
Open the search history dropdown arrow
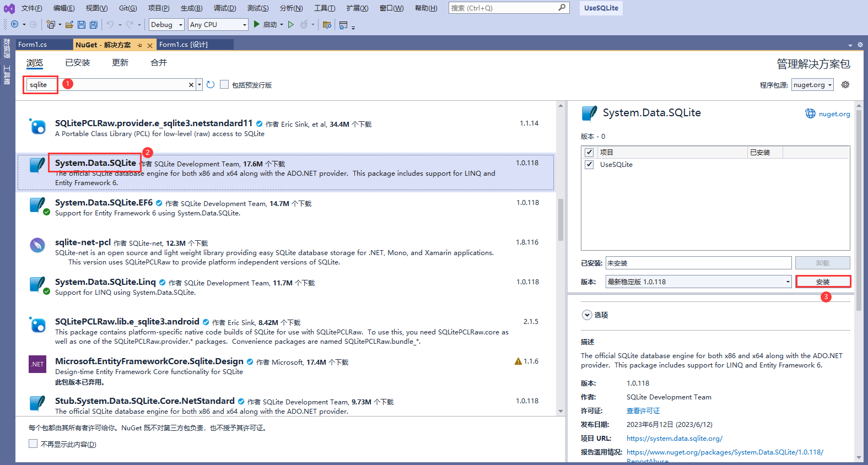(x=199, y=84)
